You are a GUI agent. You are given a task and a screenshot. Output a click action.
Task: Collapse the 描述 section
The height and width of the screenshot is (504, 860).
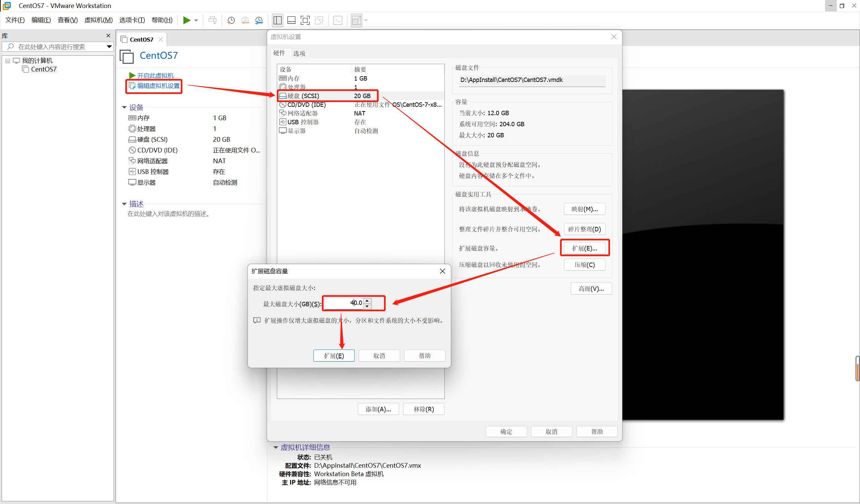pos(124,204)
